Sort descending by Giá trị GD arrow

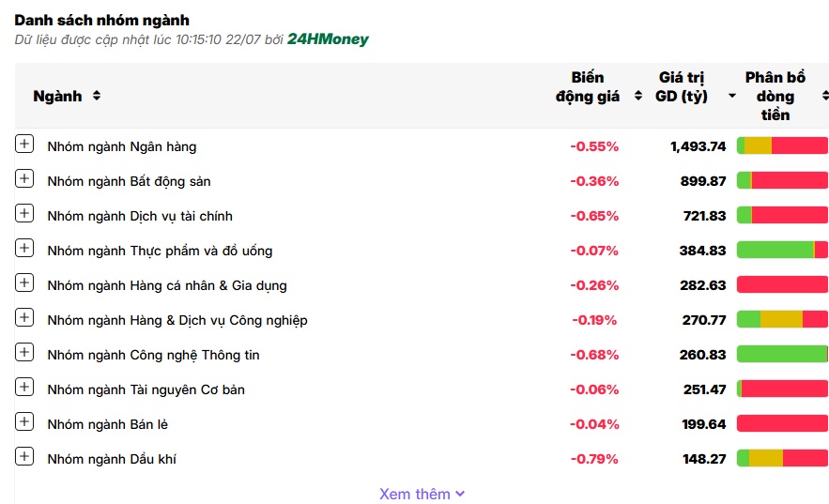(732, 96)
